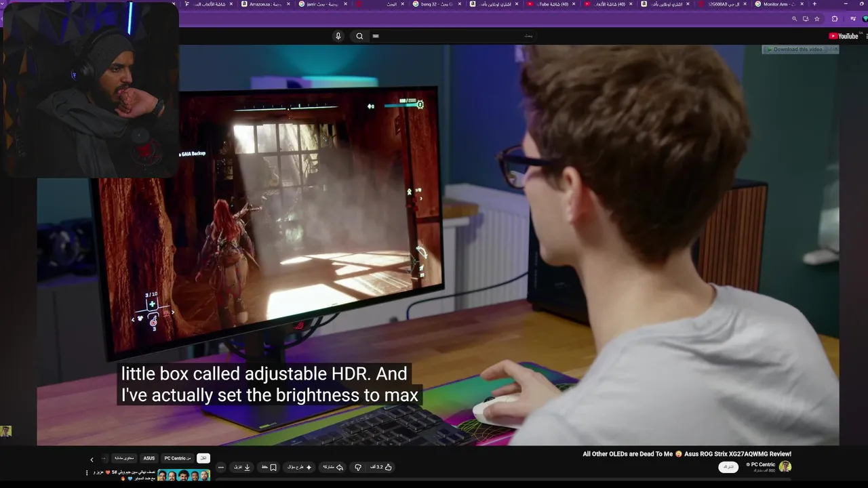Click the video player to pause
The width and height of the screenshot is (868, 488).
(x=438, y=245)
